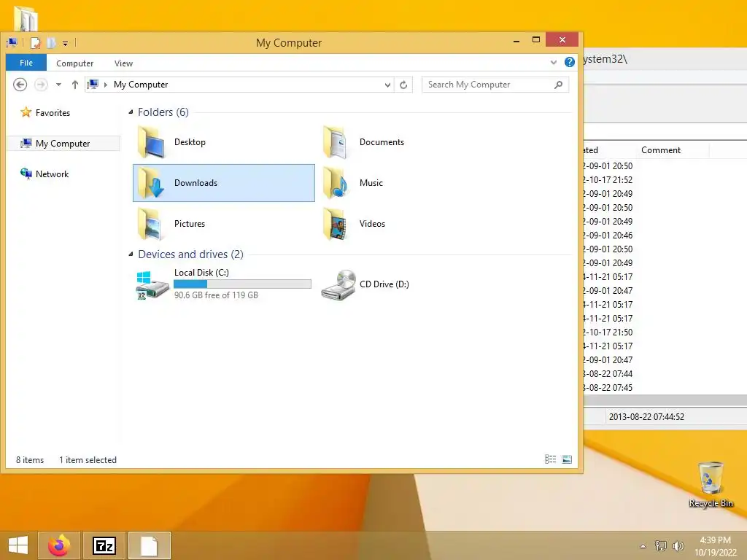The image size is (747, 560).
Task: Open the Videos folder icon
Action: 336,224
